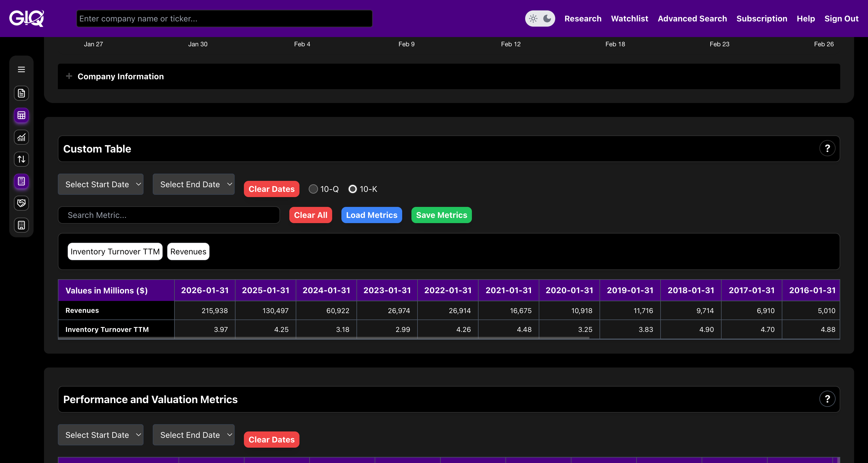Open Custom Table Select End Date dropdown
Screen dimensions: 868x463
click(193, 184)
